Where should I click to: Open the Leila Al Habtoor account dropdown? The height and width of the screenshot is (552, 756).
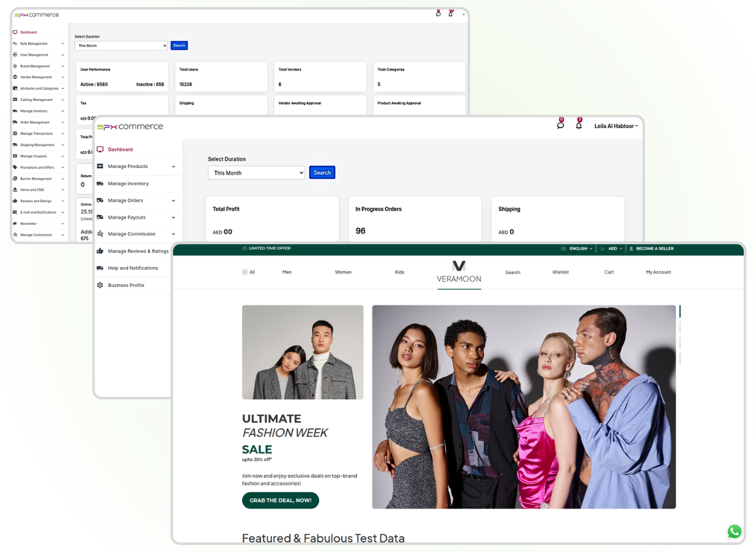tap(616, 125)
